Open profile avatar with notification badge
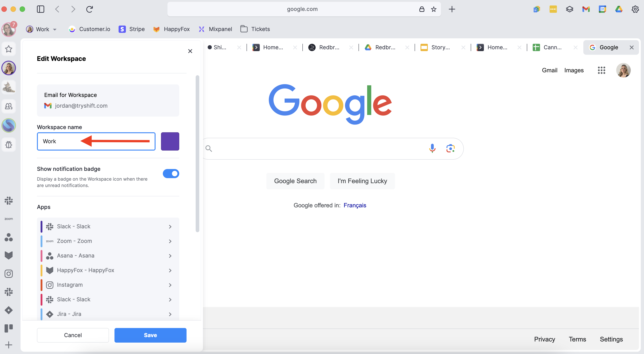644x354 pixels. (x=9, y=29)
